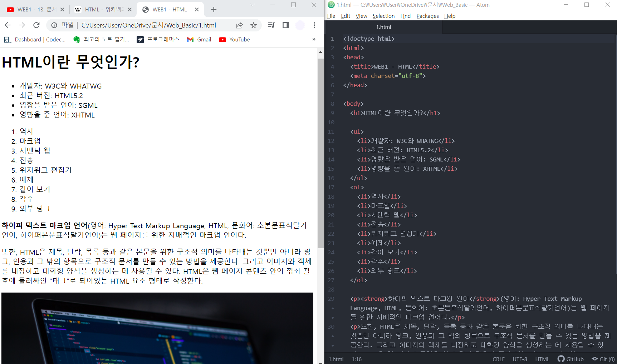Click line number 17 in the Atom gutter
Screen dimensions: 617x364
[331, 187]
